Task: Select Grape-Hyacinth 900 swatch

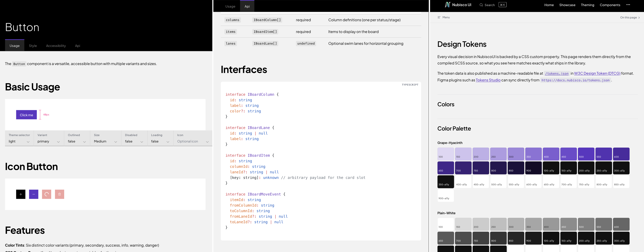Action: click(533, 168)
